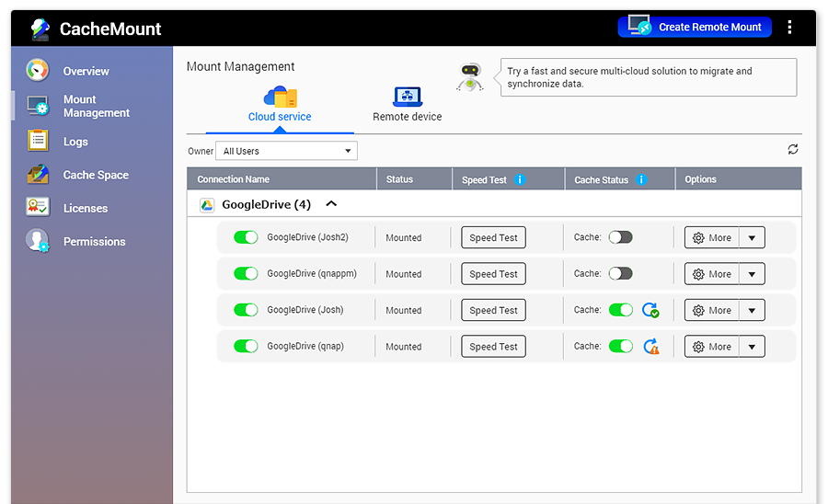Click the cache sync warning icon for qnap
The width and height of the screenshot is (828, 504).
coord(651,347)
